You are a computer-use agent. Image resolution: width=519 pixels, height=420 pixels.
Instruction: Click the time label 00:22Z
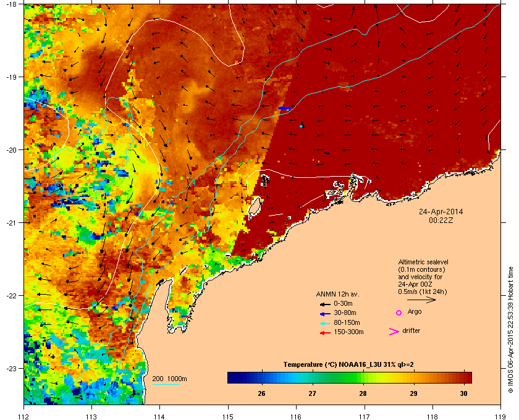click(441, 220)
